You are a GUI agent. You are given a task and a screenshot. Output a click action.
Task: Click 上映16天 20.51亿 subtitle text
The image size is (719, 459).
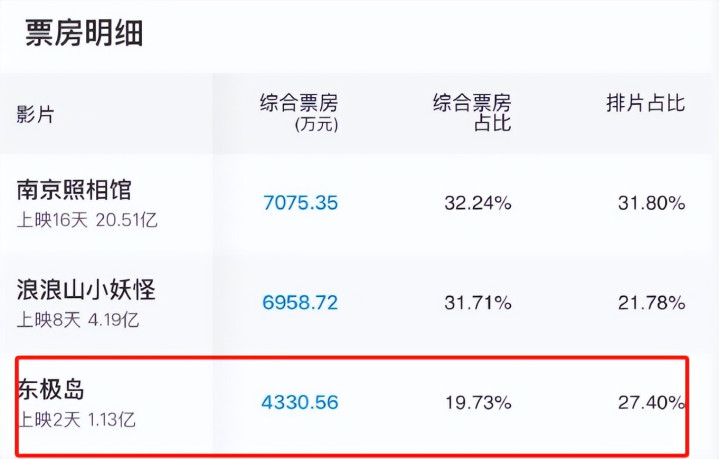[87, 219]
